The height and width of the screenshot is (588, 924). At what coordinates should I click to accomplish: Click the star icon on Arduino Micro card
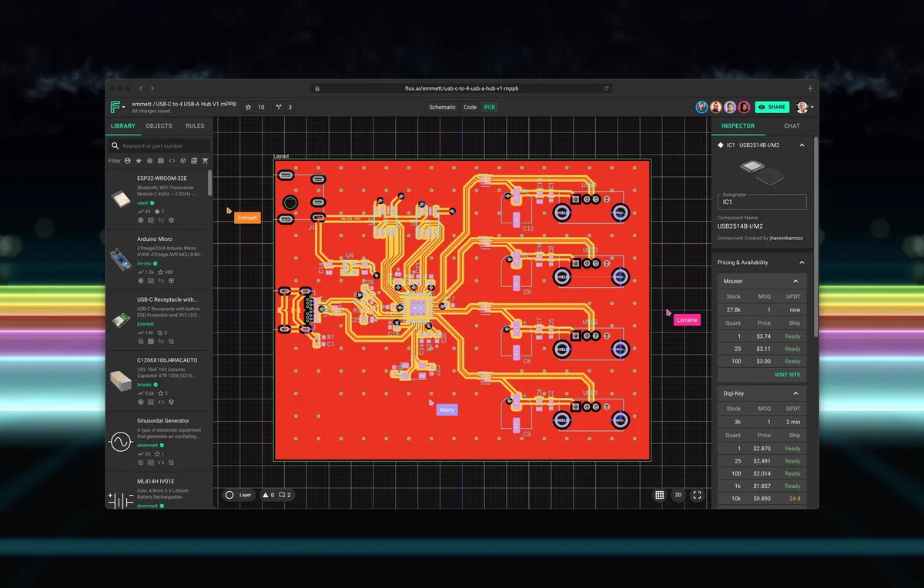coord(162,272)
